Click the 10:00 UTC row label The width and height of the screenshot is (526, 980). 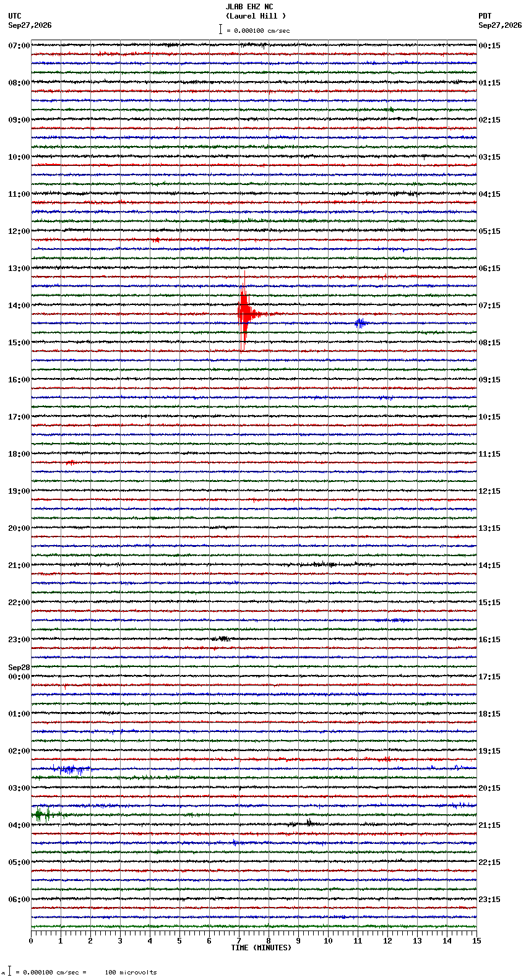point(19,157)
